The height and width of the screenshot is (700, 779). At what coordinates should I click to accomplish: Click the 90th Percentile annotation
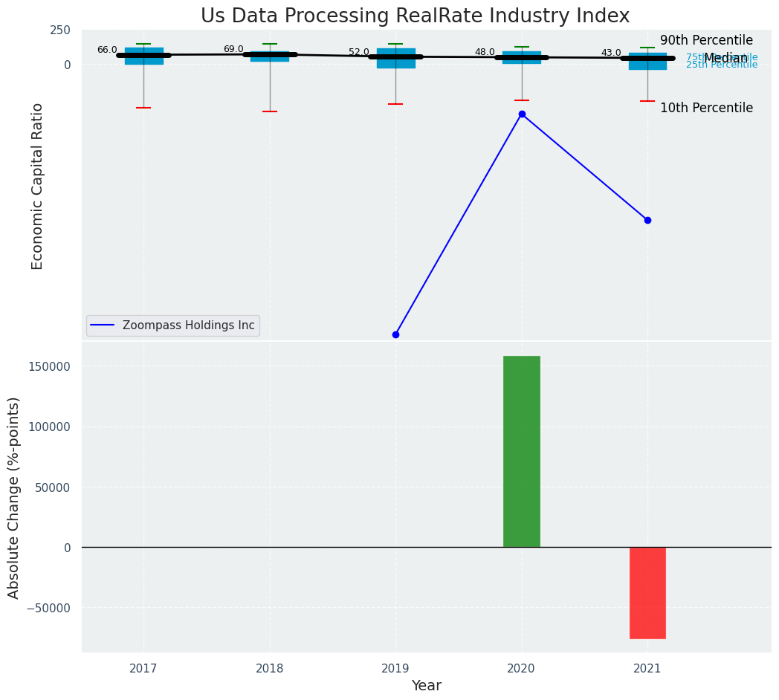coord(706,41)
